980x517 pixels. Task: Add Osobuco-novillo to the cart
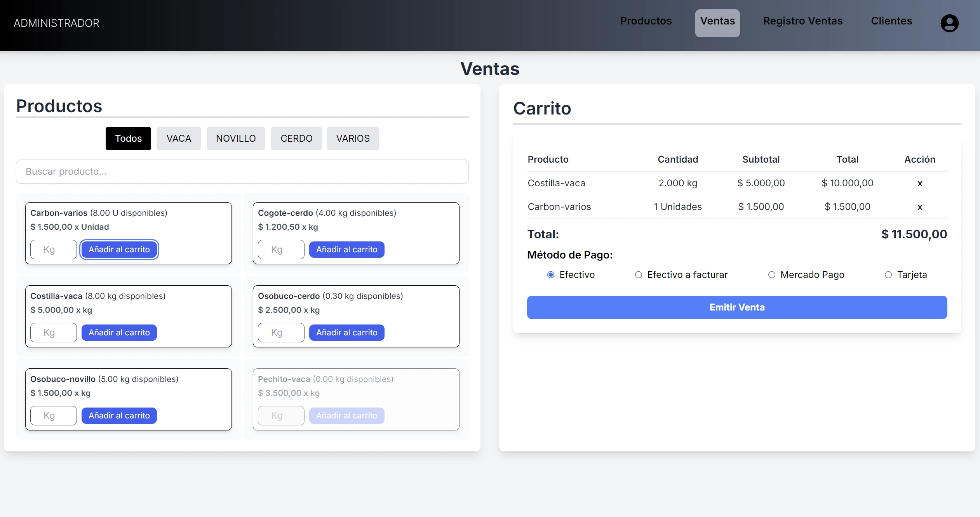(119, 416)
